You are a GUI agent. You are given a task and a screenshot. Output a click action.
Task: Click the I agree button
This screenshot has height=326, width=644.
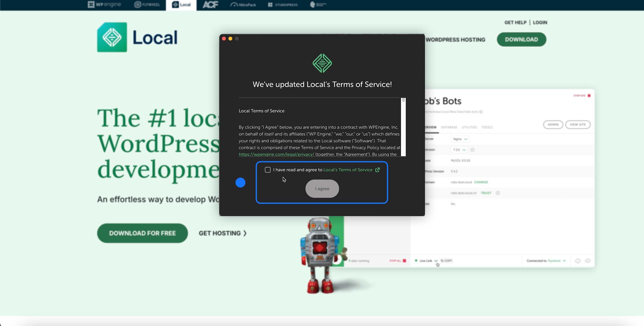pos(322,189)
